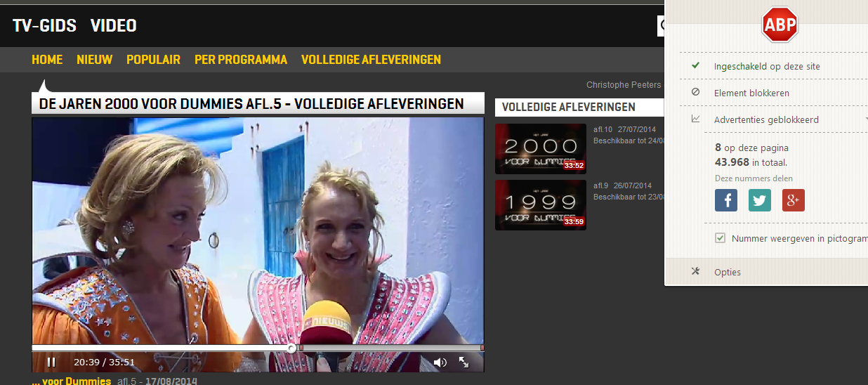Share blocked numbers on Twitter
The image size is (868, 385).
[x=760, y=200]
